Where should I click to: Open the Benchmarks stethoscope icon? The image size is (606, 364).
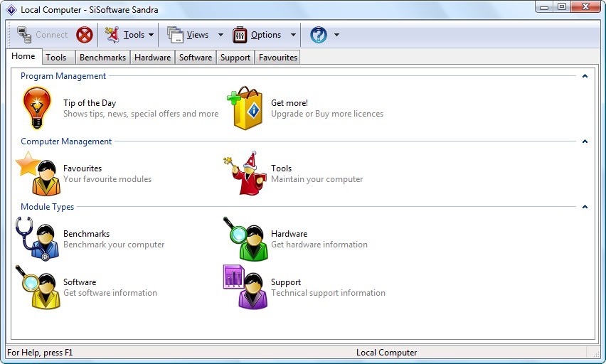pos(38,239)
